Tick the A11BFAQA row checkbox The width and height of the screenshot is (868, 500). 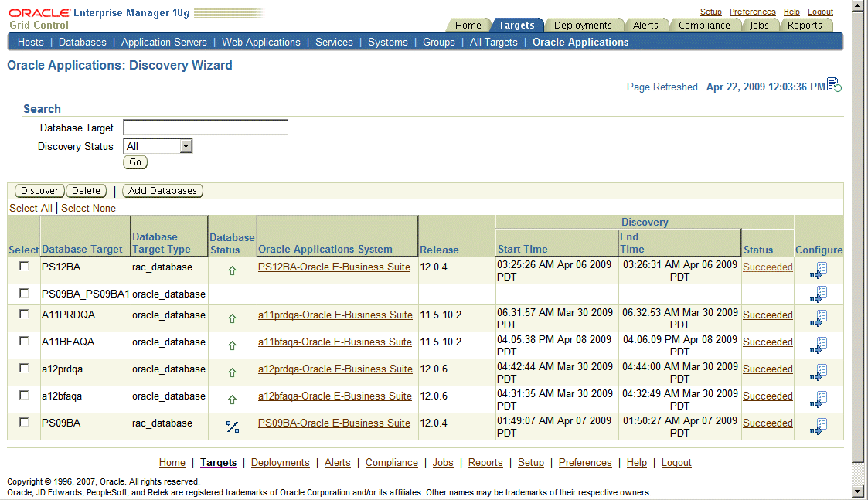(x=24, y=341)
